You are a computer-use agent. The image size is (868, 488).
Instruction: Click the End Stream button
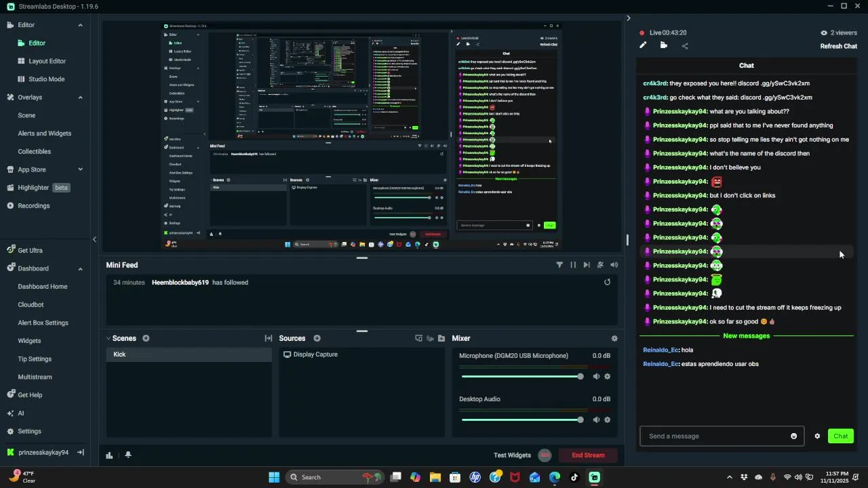[x=588, y=455]
